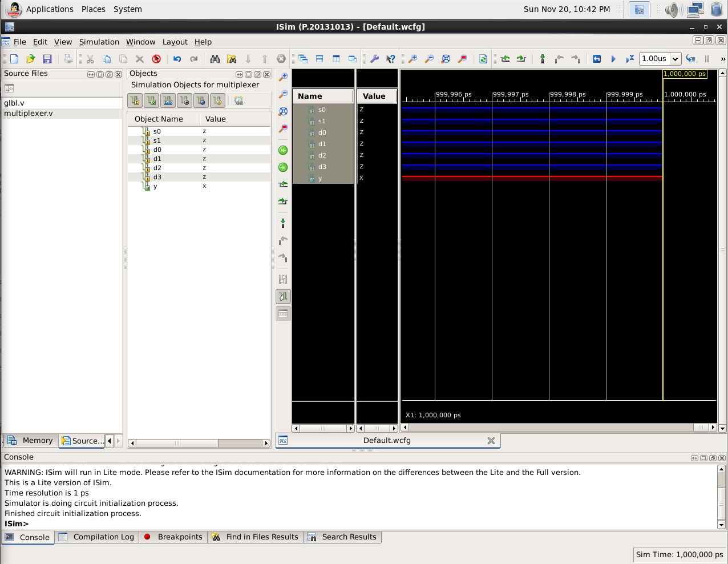Toggle the Output Ports filter in Objects
The width and height of the screenshot is (728, 564).
[151, 100]
